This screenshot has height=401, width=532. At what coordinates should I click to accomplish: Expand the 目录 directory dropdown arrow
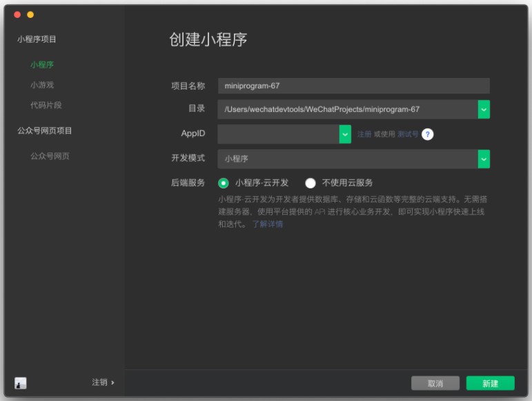[484, 109]
